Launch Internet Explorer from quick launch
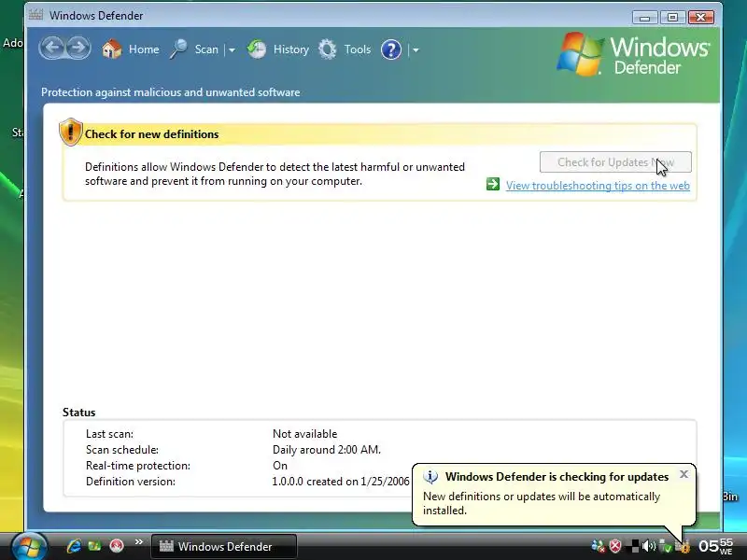 coord(74,546)
